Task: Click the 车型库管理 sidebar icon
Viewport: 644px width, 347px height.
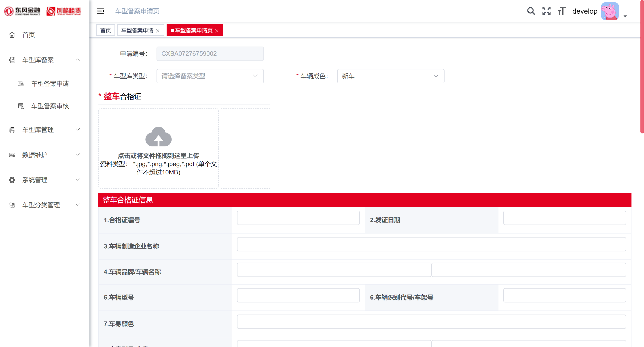Action: point(12,130)
